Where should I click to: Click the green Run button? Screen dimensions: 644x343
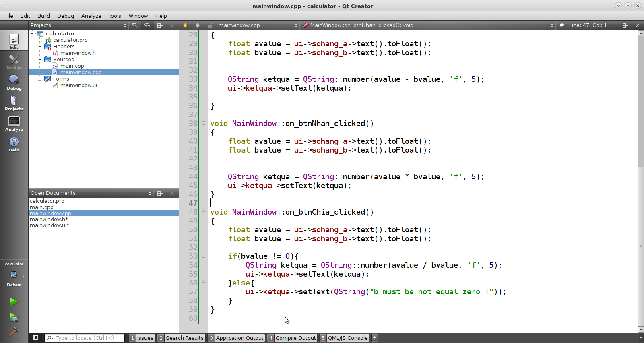tap(14, 302)
